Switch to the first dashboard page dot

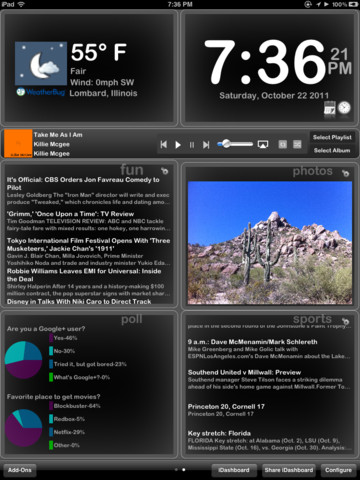(x=176, y=470)
